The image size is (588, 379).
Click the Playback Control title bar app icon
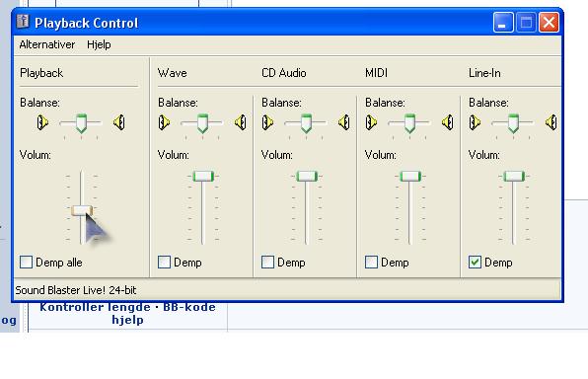pos(23,22)
